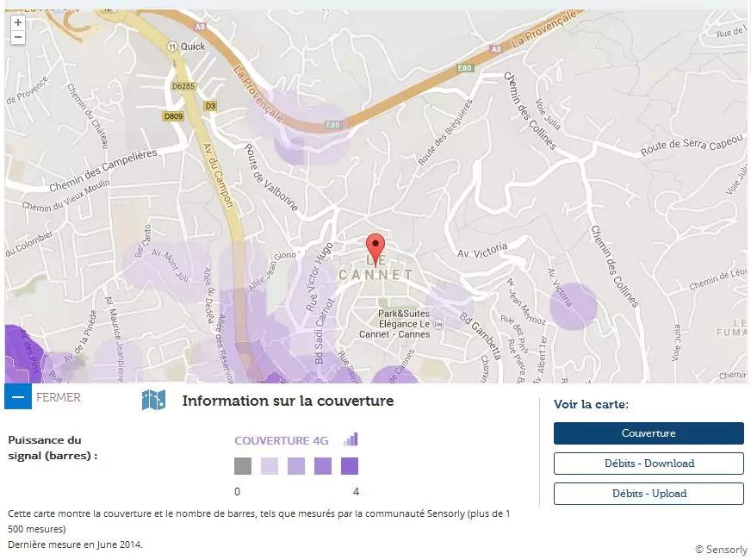Click the blue minus collapse icon
This screenshot has height=560, width=751.
click(x=18, y=397)
